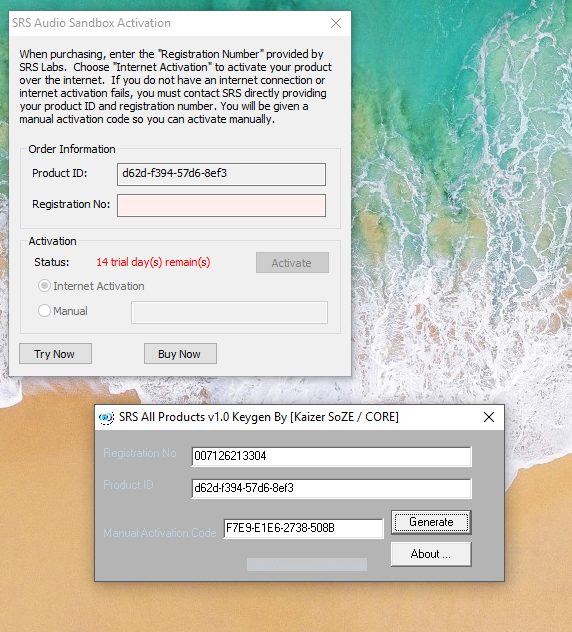
Task: Click the Activate button
Action: (x=292, y=263)
